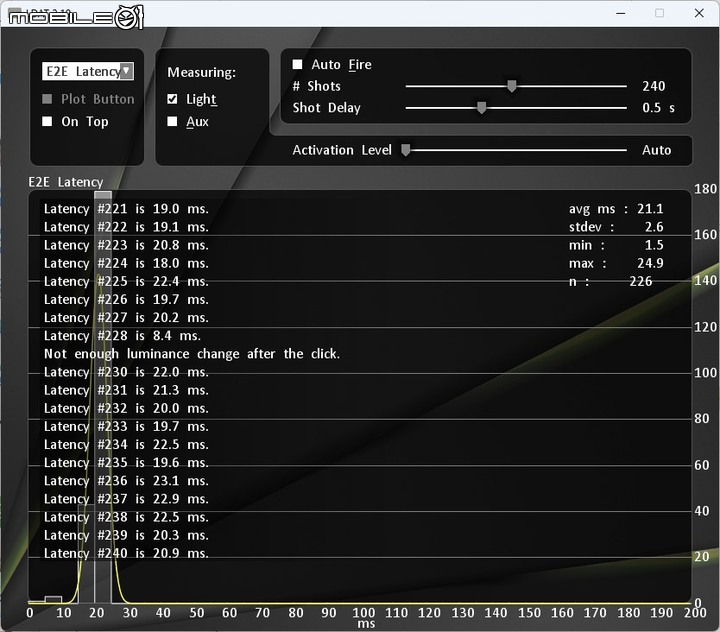
Task: Click the 'Latency #226 is 19.7 ms.' line
Action: 126,299
